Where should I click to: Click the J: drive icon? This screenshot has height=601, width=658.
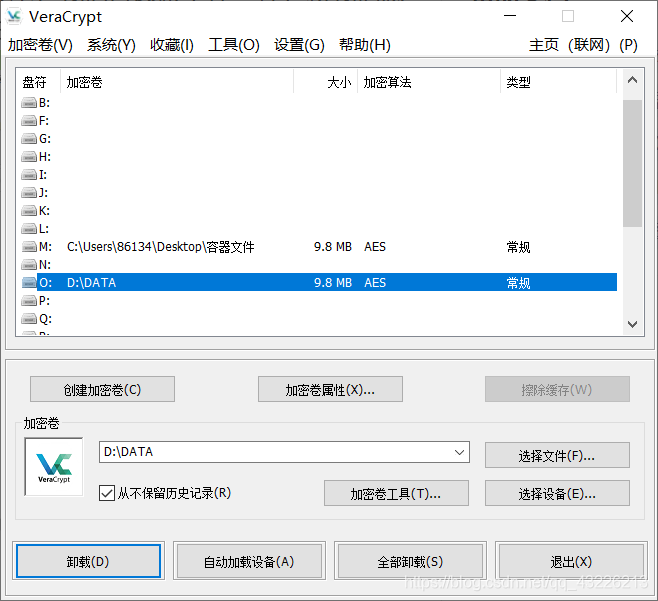pyautogui.click(x=29, y=193)
